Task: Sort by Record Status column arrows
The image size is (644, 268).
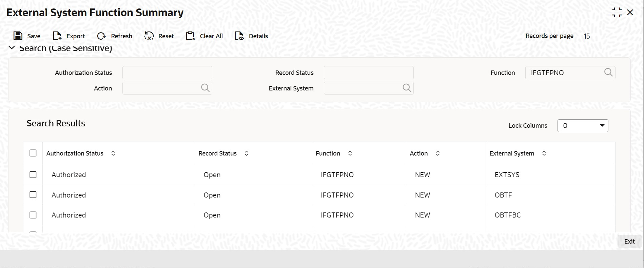Action: pos(247,153)
